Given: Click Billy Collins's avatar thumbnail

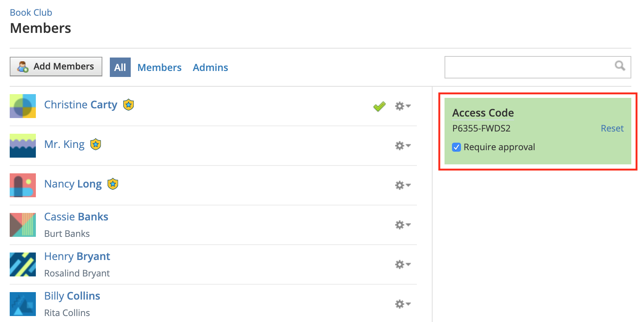Looking at the screenshot, I should pyautogui.click(x=23, y=304).
